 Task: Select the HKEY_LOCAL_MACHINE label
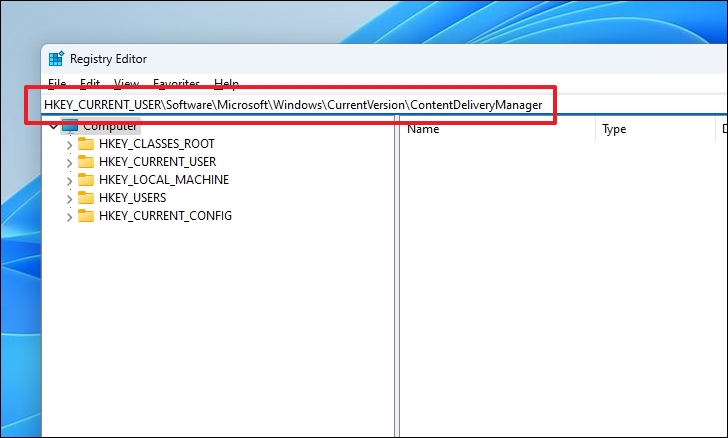pyautogui.click(x=164, y=180)
